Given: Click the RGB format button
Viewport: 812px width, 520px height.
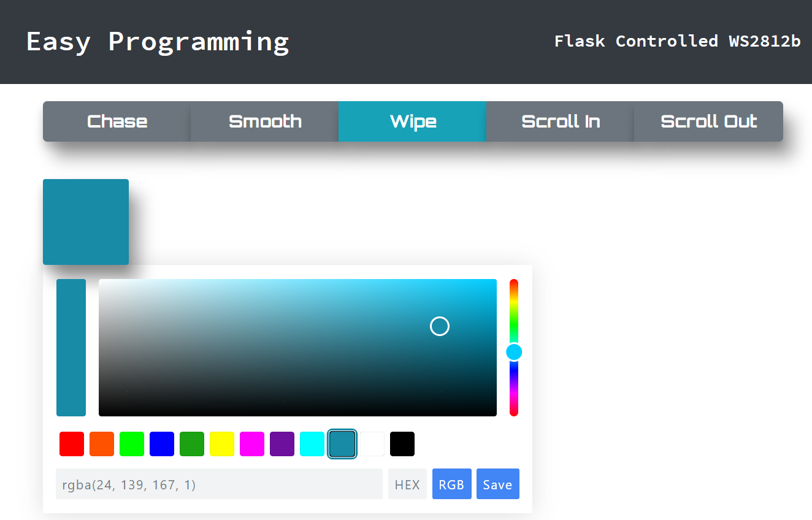Looking at the screenshot, I should point(451,484).
